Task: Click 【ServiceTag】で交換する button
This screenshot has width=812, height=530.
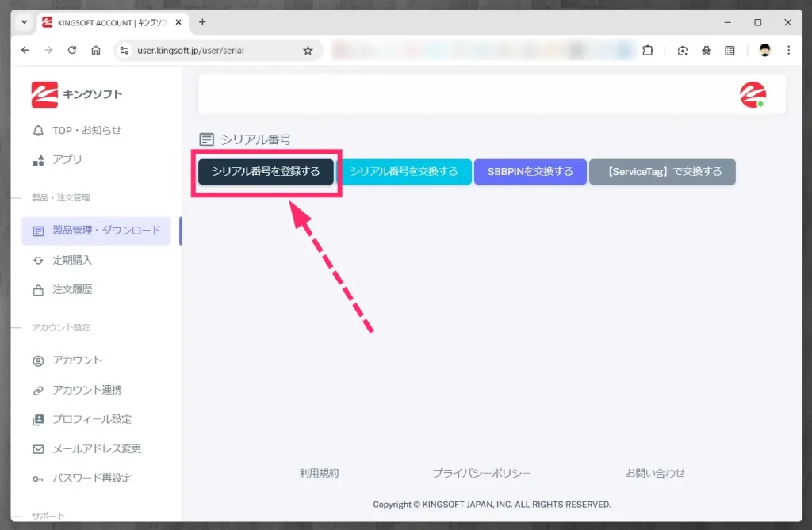Action: pos(661,171)
